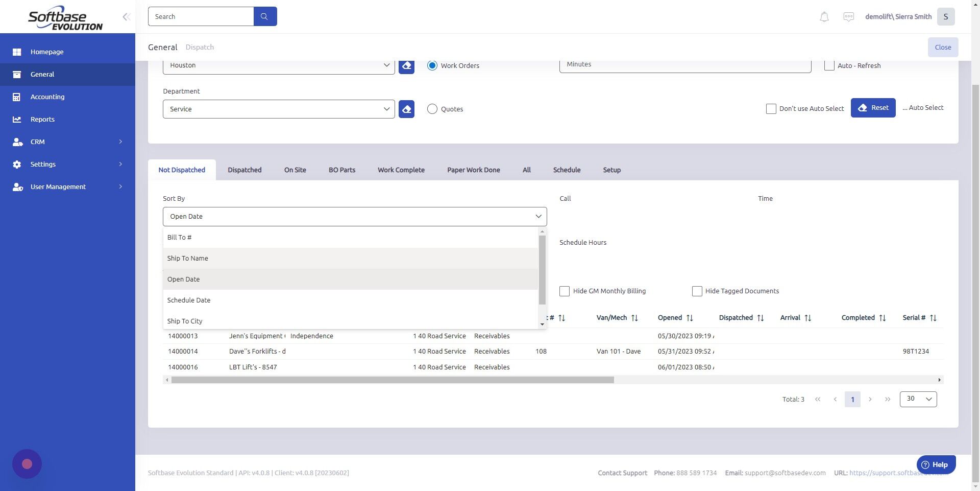Viewport: 980px width, 491px height.
Task: Click the support@softbasedev.com email link
Action: 785,473
